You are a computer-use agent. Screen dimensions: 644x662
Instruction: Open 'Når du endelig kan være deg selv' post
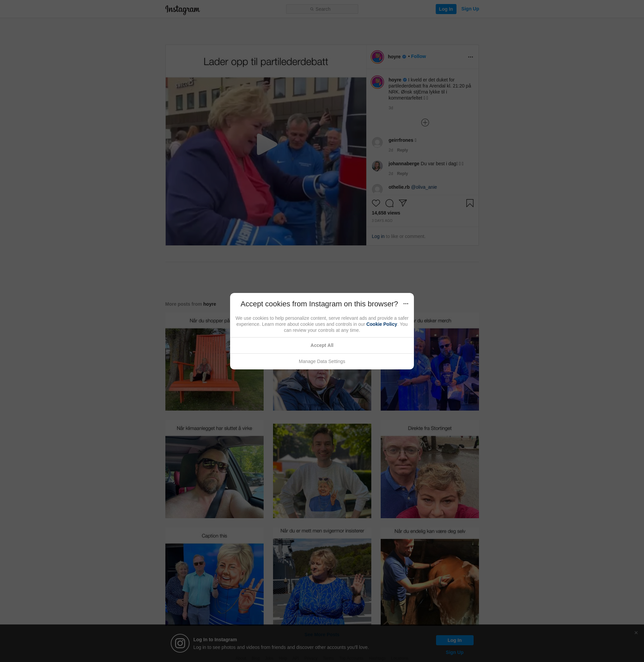pos(430,577)
